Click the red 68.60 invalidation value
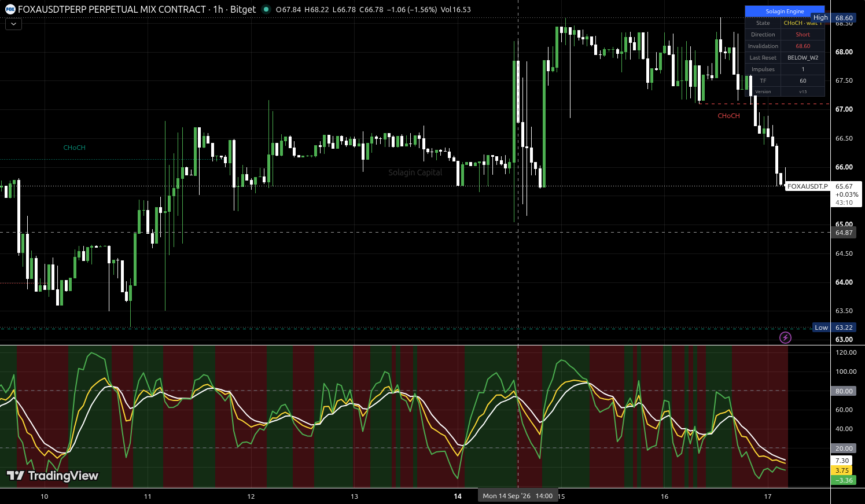Image resolution: width=865 pixels, height=504 pixels. point(803,46)
